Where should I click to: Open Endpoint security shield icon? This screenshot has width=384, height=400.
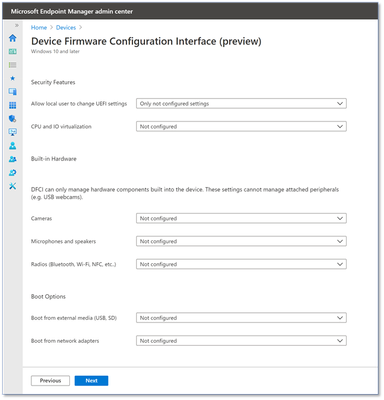point(13,119)
